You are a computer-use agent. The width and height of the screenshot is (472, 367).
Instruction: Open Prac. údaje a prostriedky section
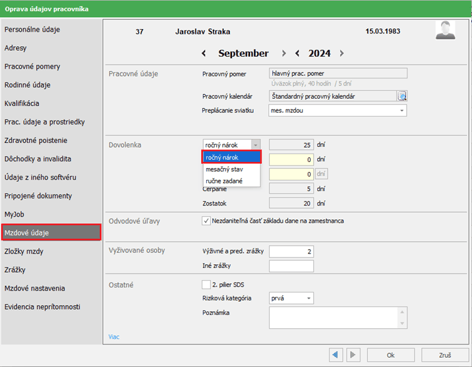point(45,122)
